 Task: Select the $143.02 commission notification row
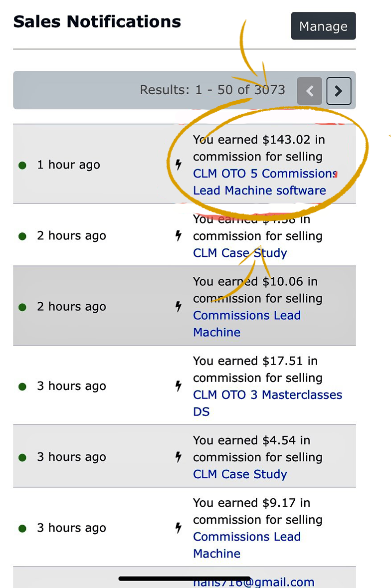coord(100,165)
